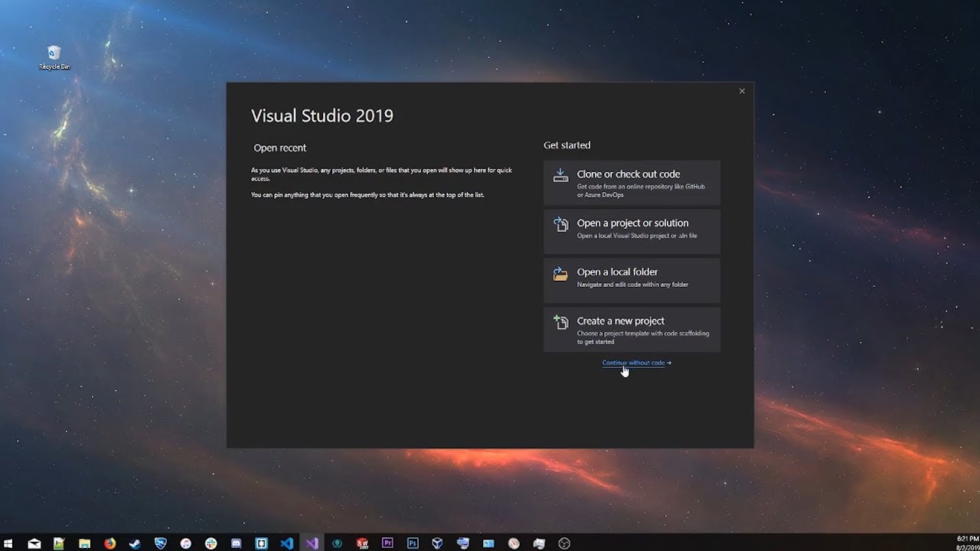Launch the Mail app from the taskbar
Image resolution: width=980 pixels, height=551 pixels.
click(34, 543)
